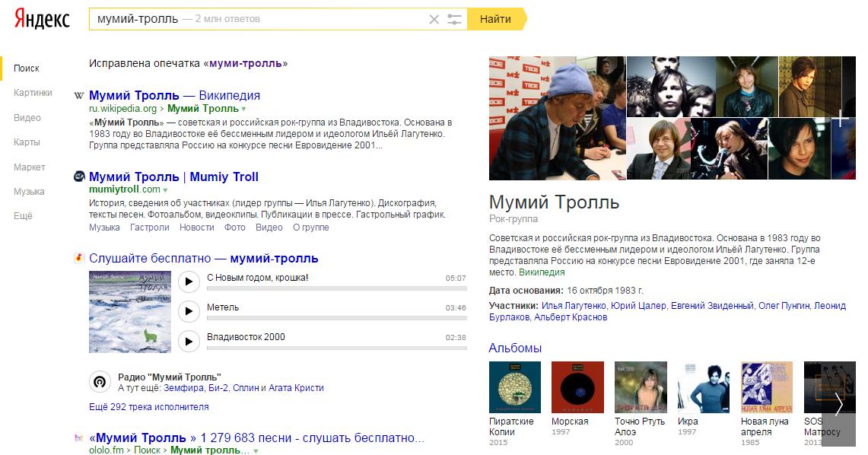Click the original query link «муми-тролль»
This screenshot has width=868, height=455.
(x=245, y=63)
